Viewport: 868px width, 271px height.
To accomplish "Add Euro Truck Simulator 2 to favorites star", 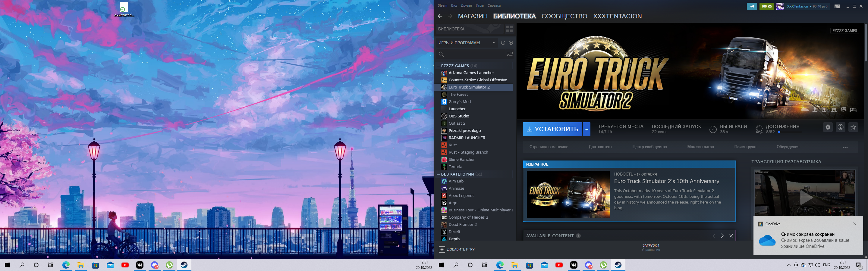I will [853, 127].
